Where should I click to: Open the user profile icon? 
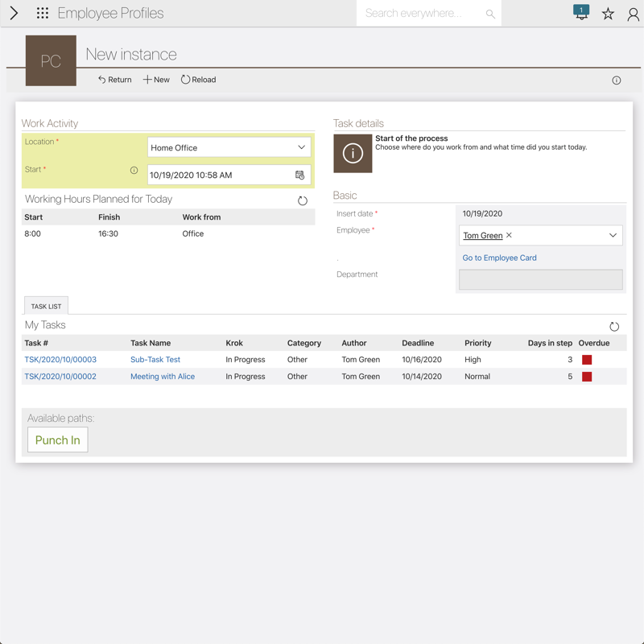[633, 14]
